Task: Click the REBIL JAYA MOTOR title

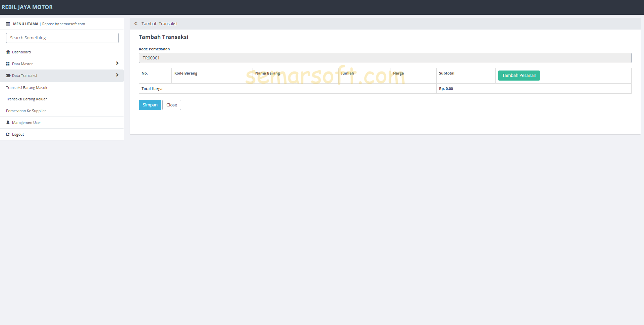Action: click(x=28, y=7)
